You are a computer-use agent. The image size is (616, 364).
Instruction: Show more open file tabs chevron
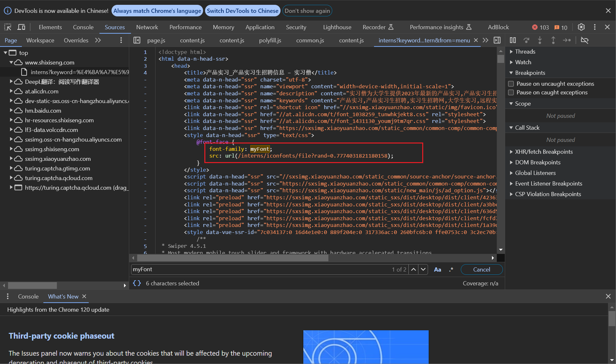pos(486,40)
